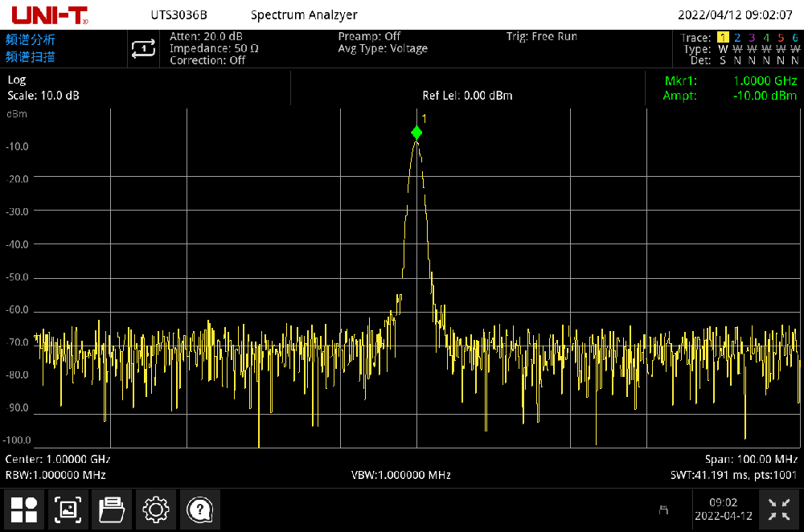Click the 频谱扫描 measurement label

click(x=31, y=57)
